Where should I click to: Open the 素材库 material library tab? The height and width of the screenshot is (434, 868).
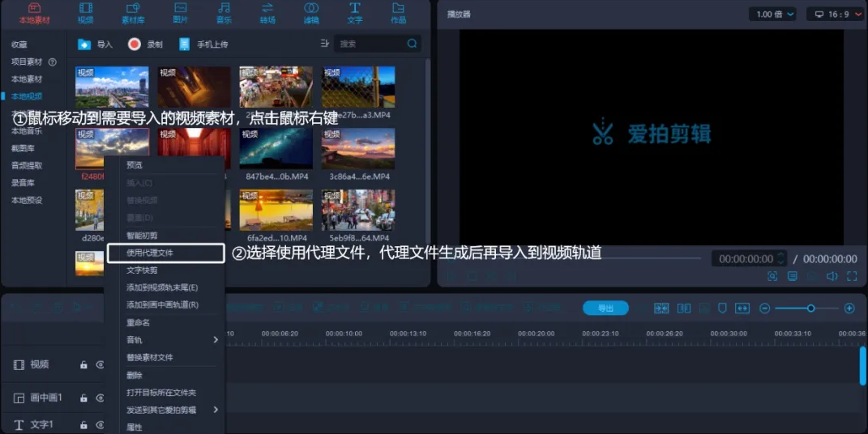pyautogui.click(x=133, y=13)
